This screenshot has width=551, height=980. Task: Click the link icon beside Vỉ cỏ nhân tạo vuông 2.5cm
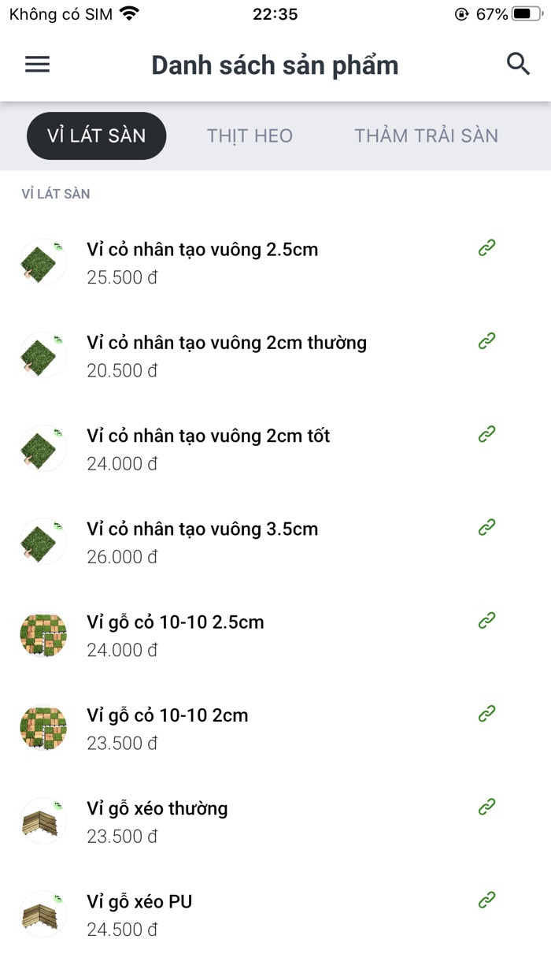click(486, 247)
